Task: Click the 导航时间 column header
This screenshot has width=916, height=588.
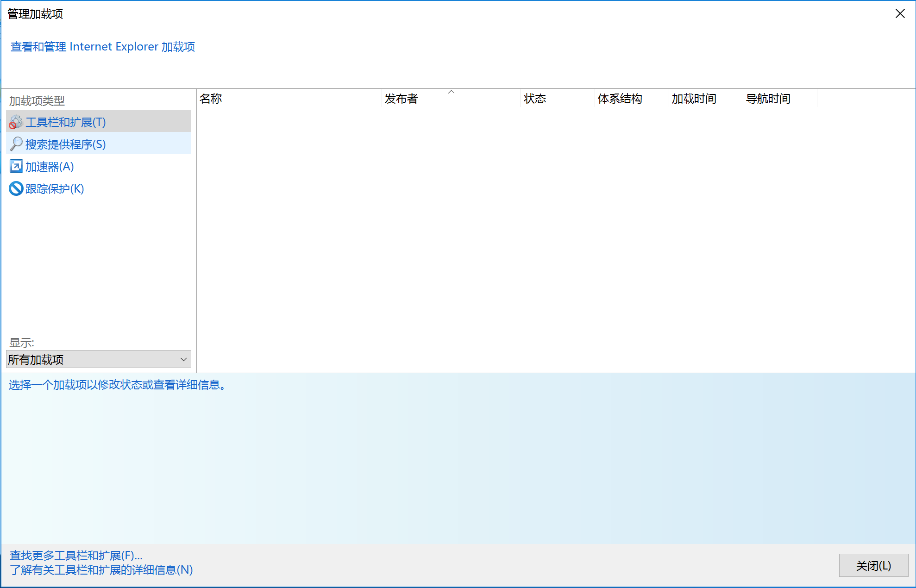Action: click(x=768, y=98)
